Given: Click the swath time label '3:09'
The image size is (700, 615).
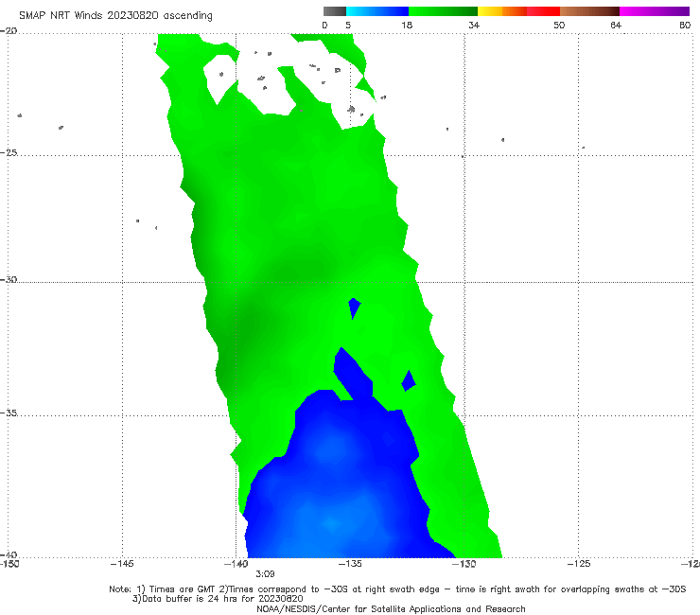Looking at the screenshot, I should (x=265, y=574).
